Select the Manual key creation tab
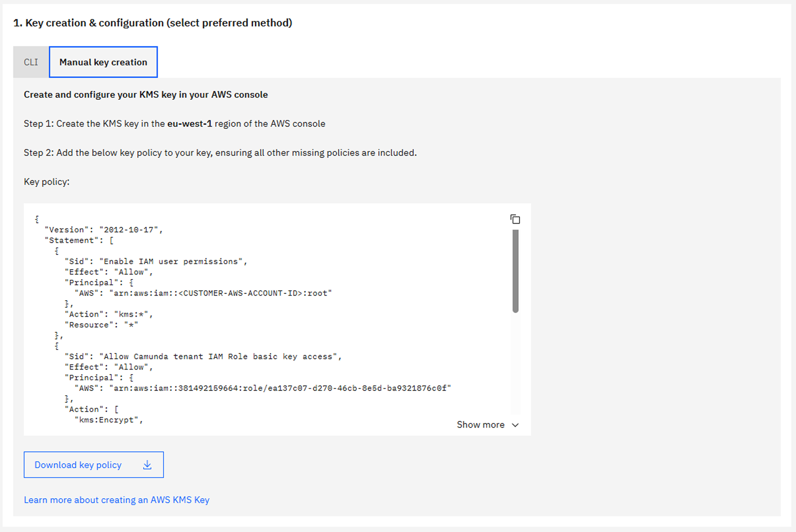 [103, 62]
